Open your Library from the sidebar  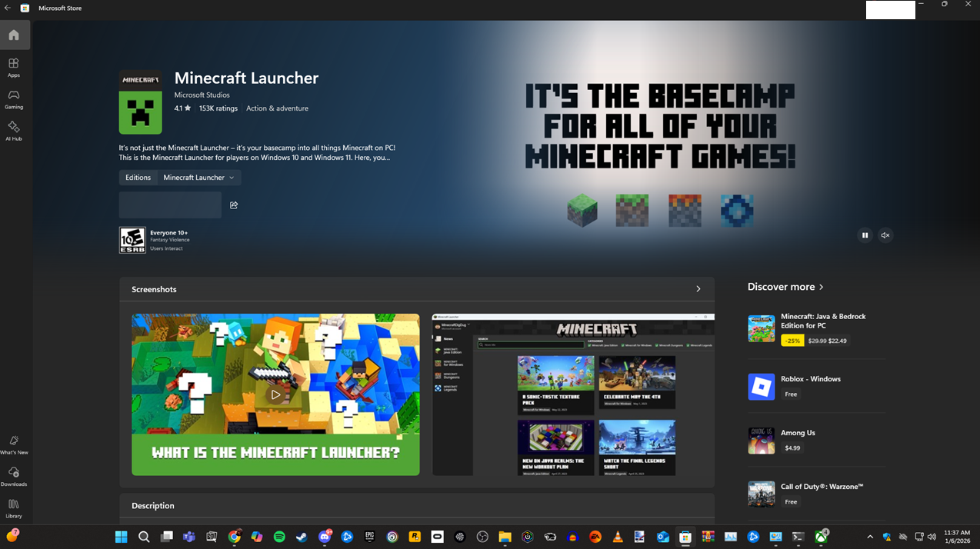coord(14,506)
